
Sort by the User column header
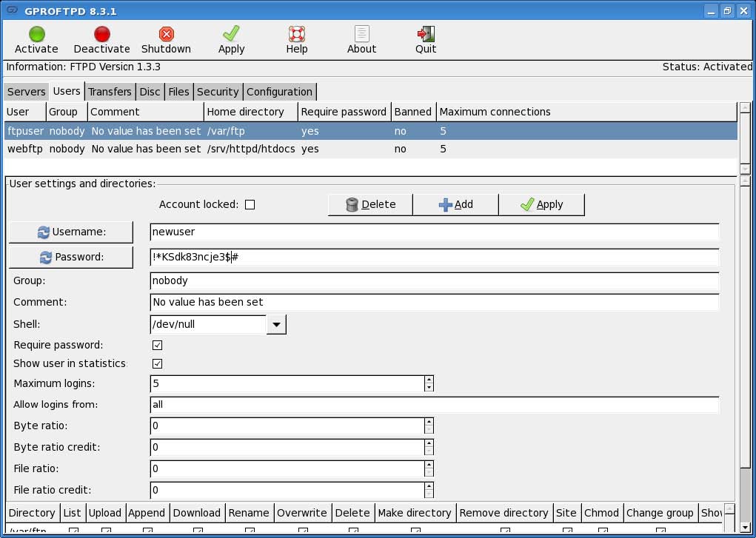25,112
